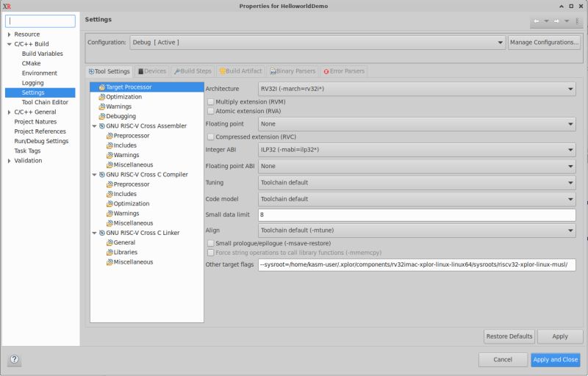Viewport: 588px width, 376px height.
Task: Open the Floating point dropdown
Action: (x=417, y=124)
